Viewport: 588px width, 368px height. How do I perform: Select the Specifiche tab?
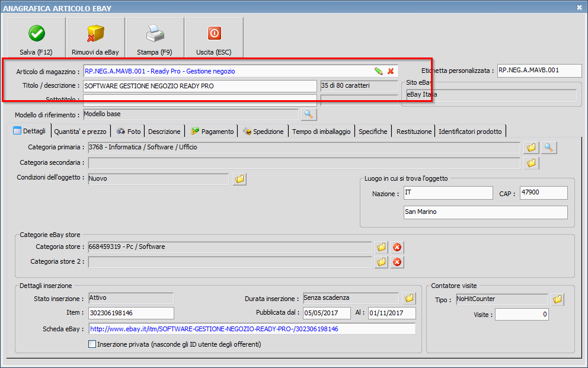[373, 132]
